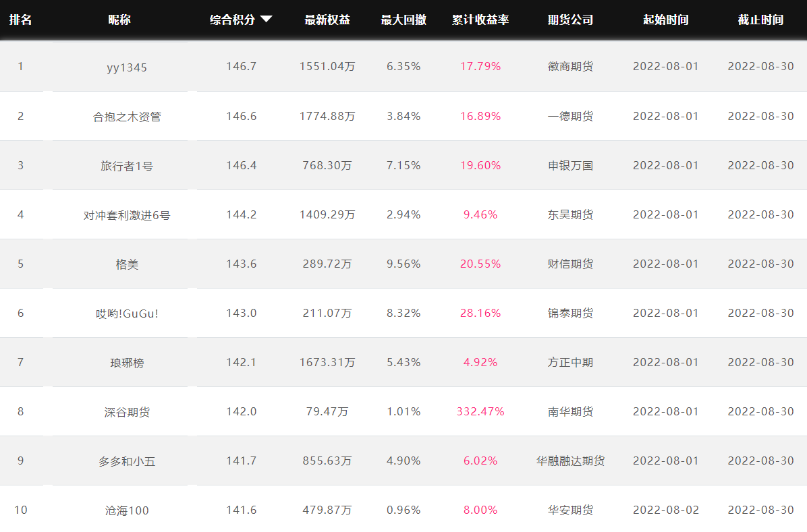The height and width of the screenshot is (532, 807).
Task: Click the 昵称 column header
Action: pyautogui.click(x=119, y=20)
